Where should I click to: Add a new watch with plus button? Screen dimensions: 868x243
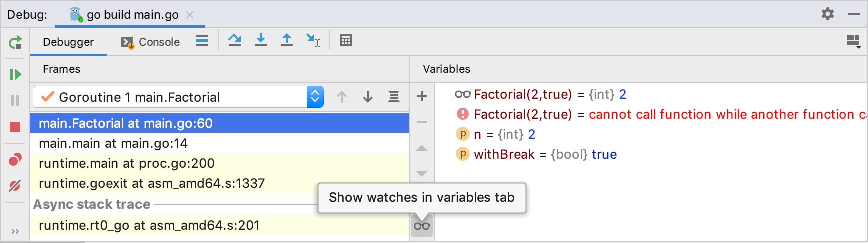(x=422, y=96)
